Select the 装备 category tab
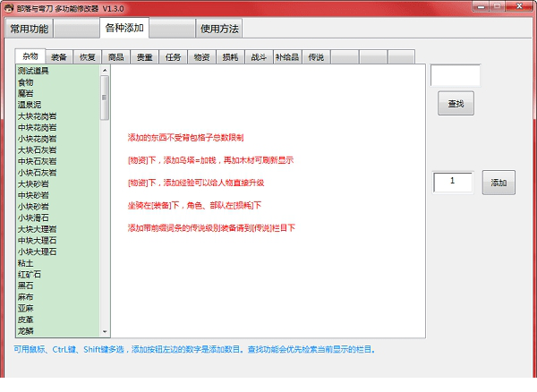 point(59,57)
